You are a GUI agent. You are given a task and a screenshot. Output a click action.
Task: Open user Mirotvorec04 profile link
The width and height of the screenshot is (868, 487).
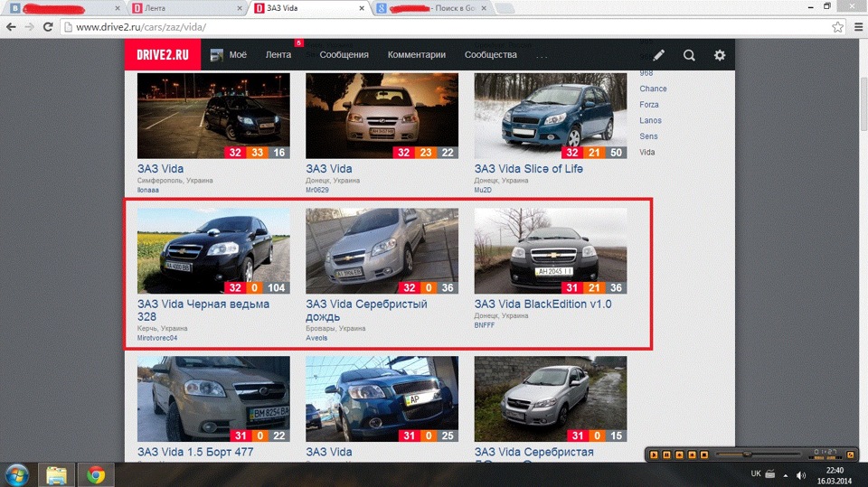pyautogui.click(x=157, y=338)
